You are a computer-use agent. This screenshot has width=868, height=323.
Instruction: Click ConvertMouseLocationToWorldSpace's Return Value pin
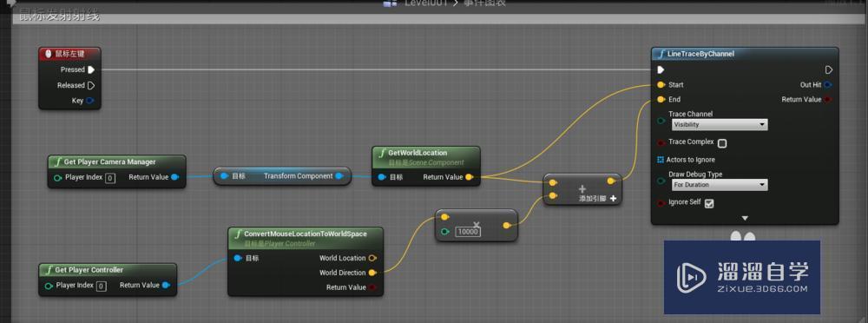[x=372, y=287]
